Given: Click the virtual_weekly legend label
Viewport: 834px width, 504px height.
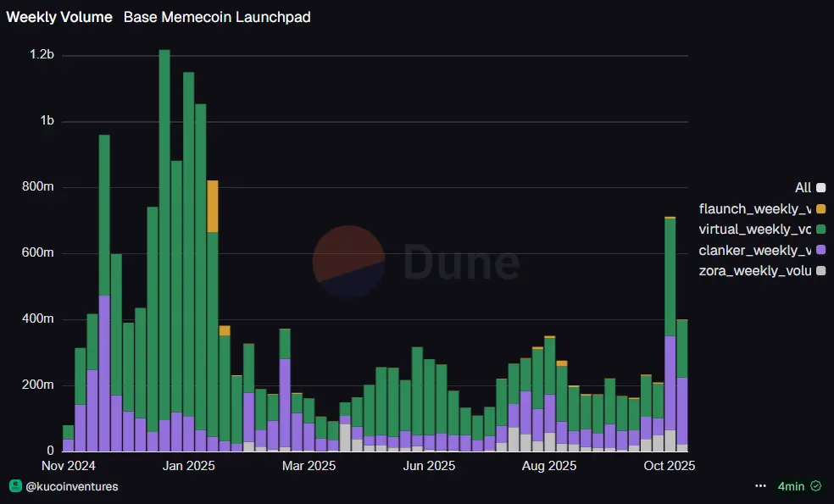Looking at the screenshot, I should 754,230.
